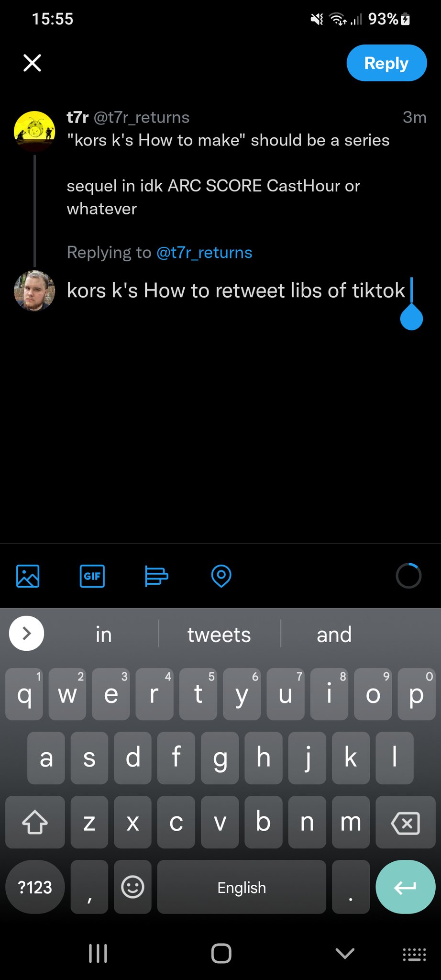Tap the emoji smiley key

(132, 887)
